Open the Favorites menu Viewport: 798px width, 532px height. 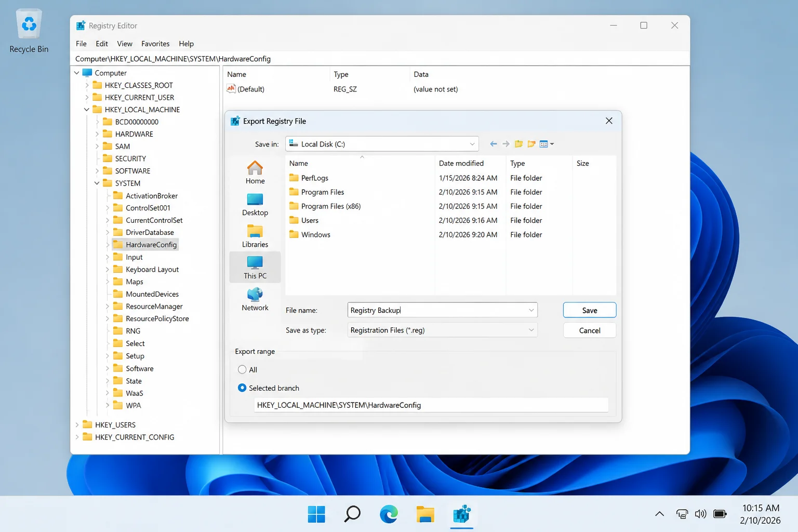pos(155,44)
